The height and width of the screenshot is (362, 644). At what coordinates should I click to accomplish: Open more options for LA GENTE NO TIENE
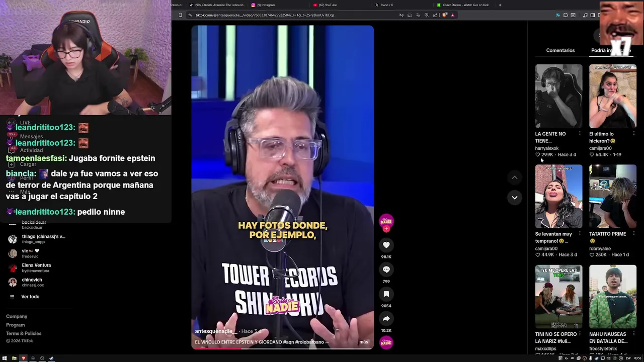point(580,134)
